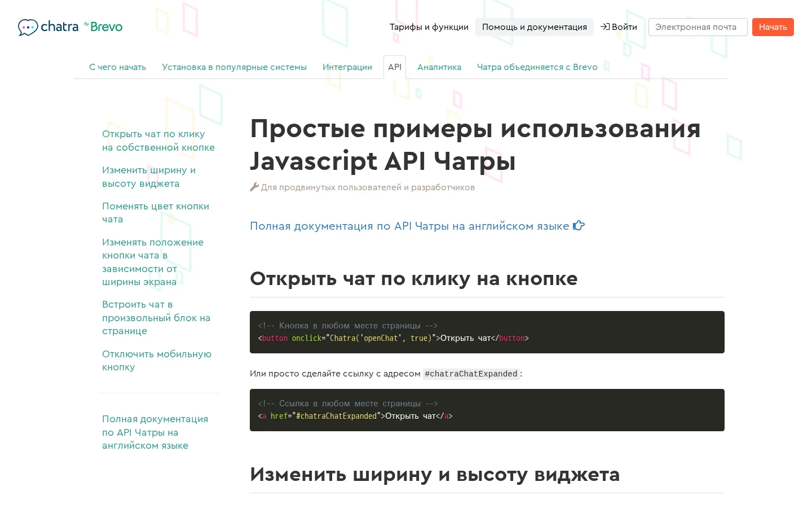This screenshot has width=812, height=508.
Task: Select the API tab
Action: 395,67
